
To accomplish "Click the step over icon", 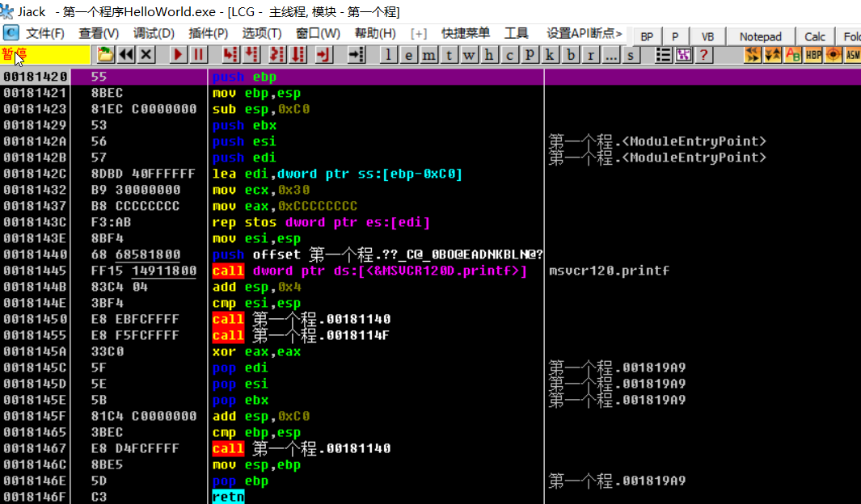I will 251,54.
